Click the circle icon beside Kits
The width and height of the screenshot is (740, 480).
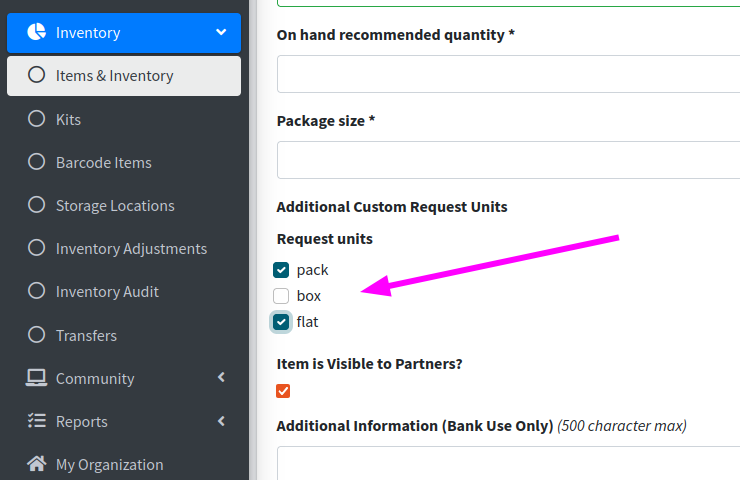(36, 118)
